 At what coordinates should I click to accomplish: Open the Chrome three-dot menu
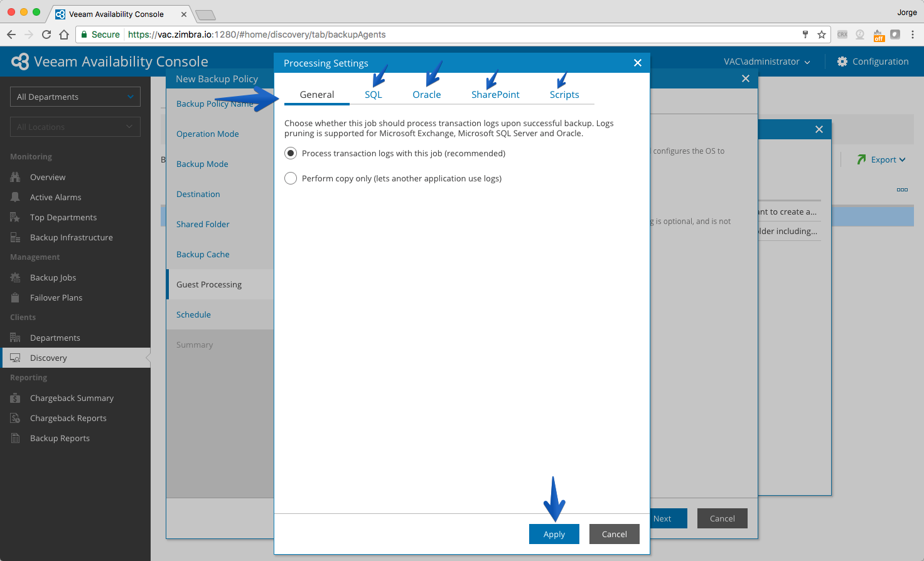pos(913,35)
